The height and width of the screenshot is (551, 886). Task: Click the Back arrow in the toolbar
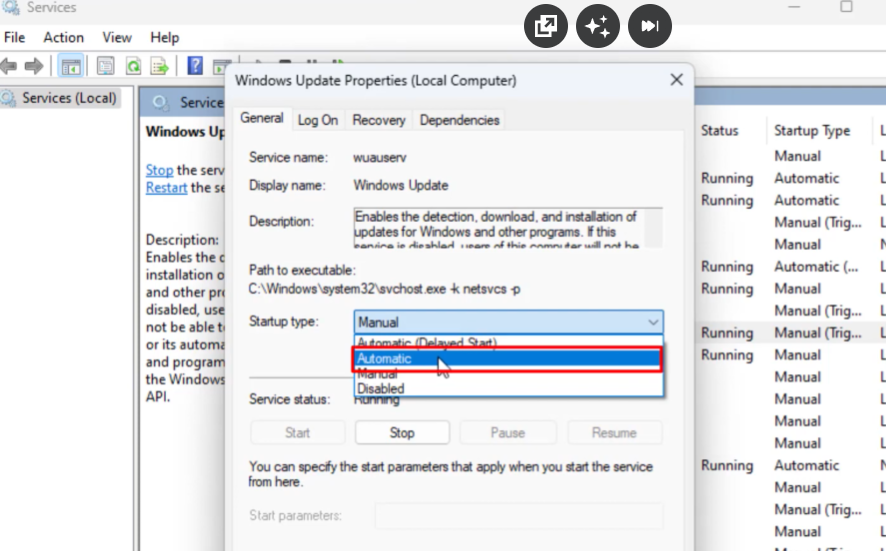(x=8, y=66)
